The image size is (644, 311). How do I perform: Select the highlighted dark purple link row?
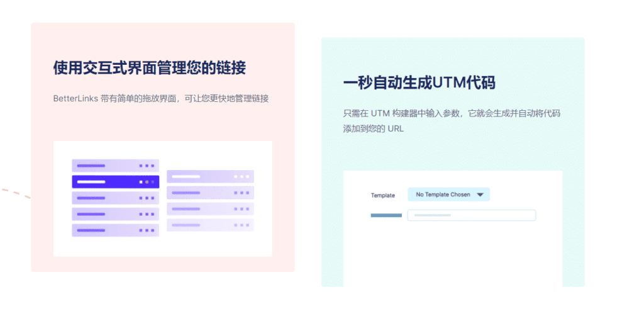click(116, 182)
